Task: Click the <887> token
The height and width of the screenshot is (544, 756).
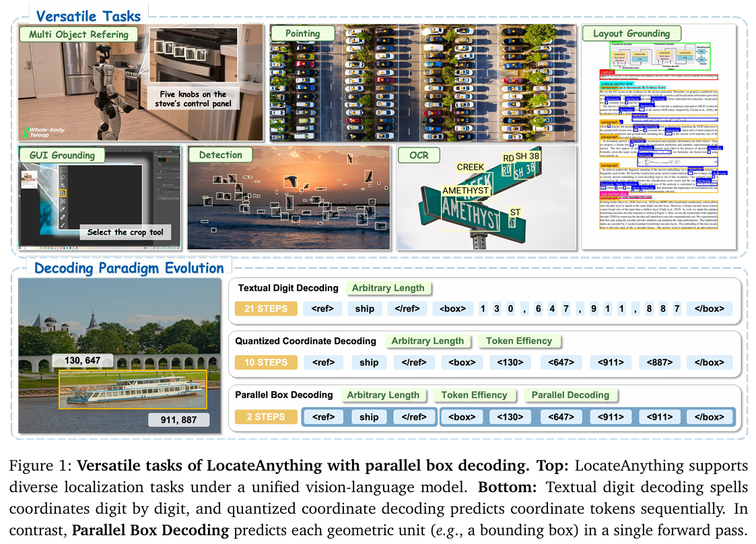Action: tap(660, 362)
